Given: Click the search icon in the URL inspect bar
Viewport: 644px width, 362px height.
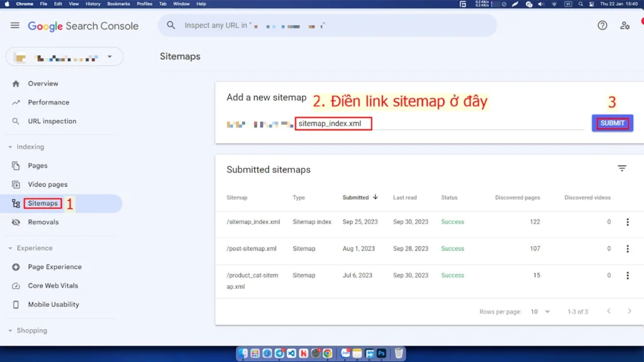Looking at the screenshot, I should pos(170,25).
